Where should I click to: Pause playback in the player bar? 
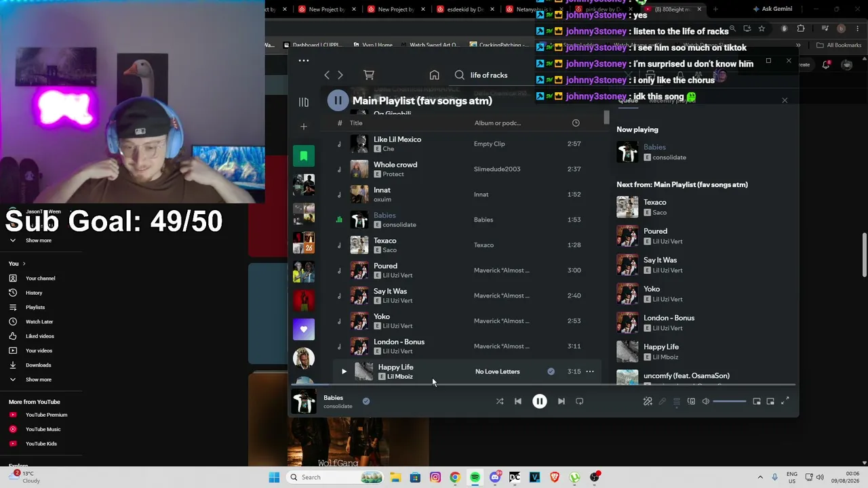click(540, 401)
